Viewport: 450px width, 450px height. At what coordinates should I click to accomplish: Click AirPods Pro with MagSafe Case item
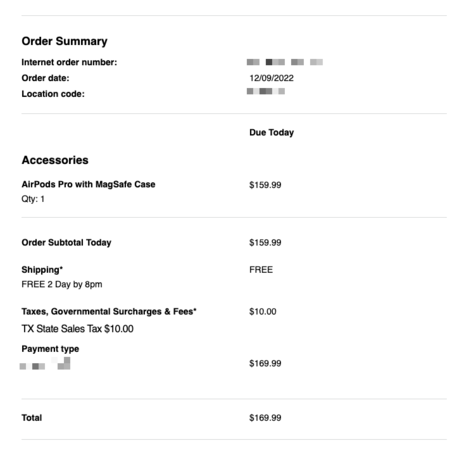(88, 184)
